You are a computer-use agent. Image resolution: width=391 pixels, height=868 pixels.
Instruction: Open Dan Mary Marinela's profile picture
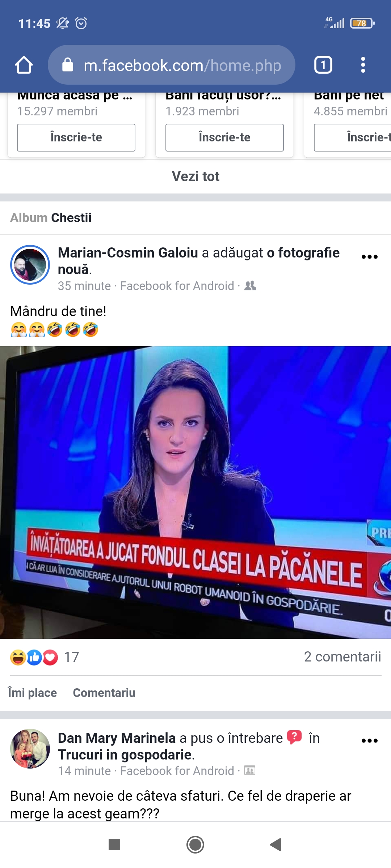click(30, 749)
